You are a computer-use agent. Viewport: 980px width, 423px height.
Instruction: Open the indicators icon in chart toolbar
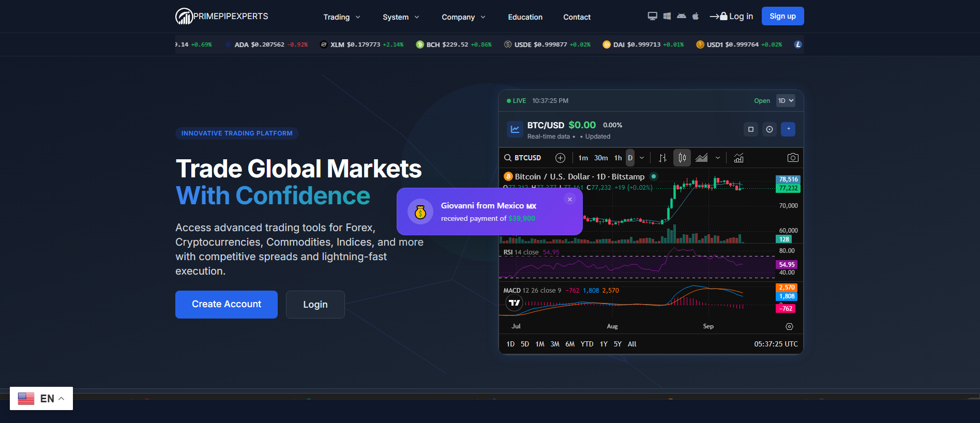(x=738, y=158)
